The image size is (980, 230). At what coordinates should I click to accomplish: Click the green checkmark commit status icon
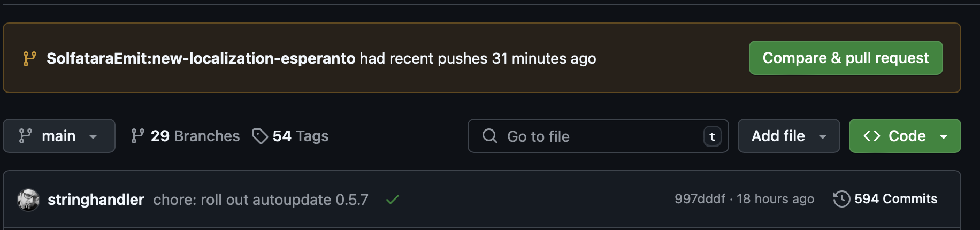393,200
